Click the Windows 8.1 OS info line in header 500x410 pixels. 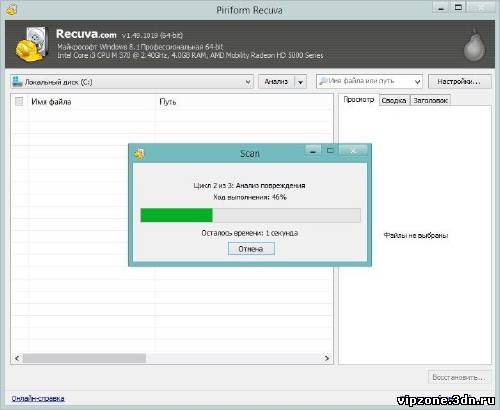click(140, 47)
